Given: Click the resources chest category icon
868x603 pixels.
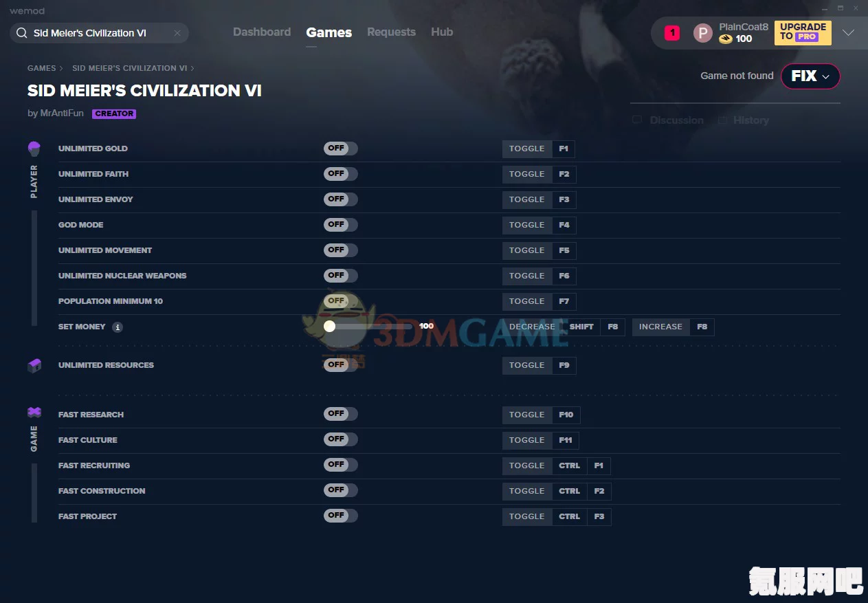Looking at the screenshot, I should pos(34,365).
